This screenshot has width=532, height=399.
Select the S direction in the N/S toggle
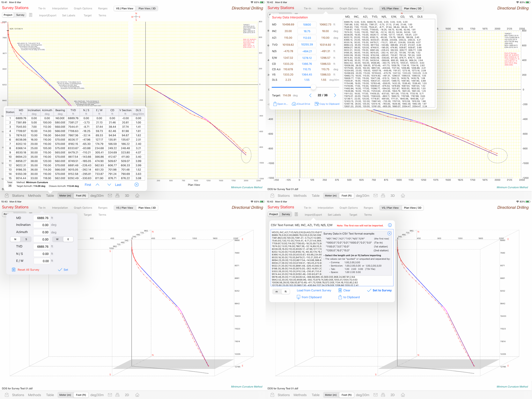click(26, 239)
